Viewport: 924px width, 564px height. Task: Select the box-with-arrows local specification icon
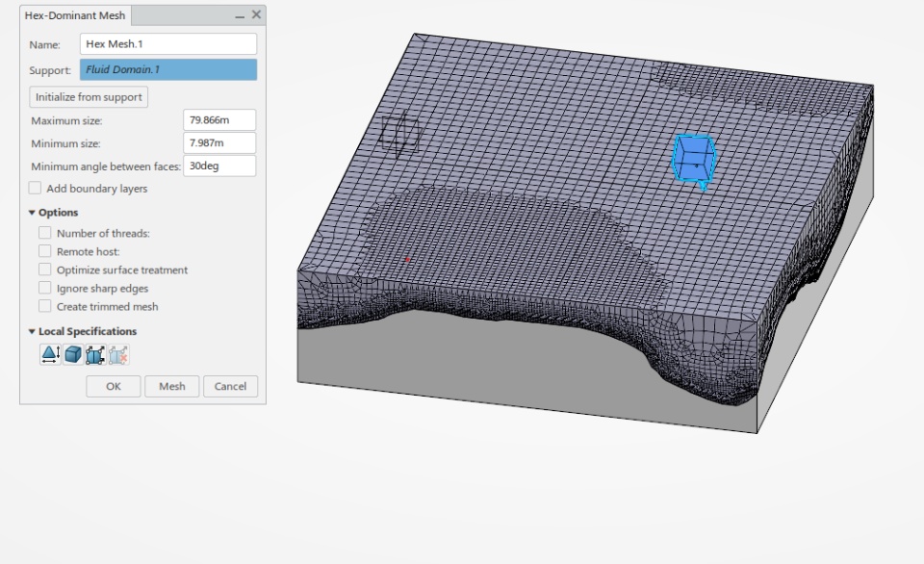95,354
